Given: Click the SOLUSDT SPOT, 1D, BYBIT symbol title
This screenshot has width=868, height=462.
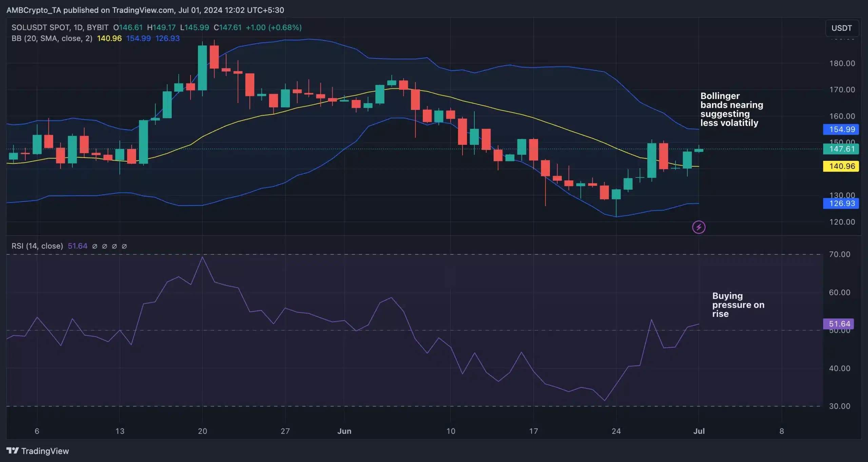Looking at the screenshot, I should tap(60, 27).
